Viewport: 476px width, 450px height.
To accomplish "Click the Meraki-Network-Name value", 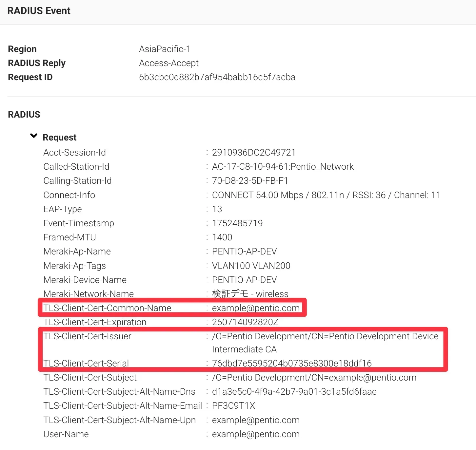I will tap(250, 294).
